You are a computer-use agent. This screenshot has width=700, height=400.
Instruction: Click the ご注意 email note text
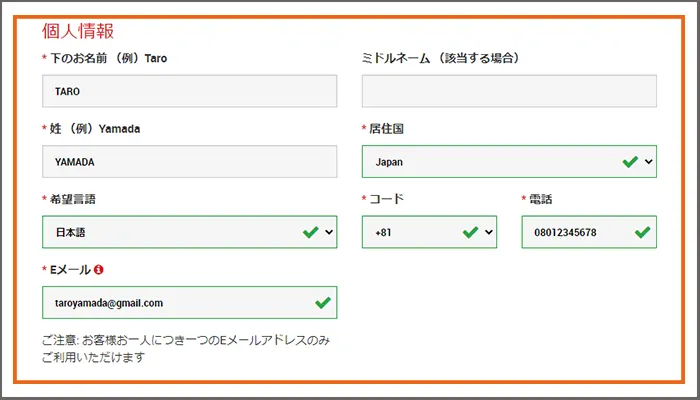click(x=186, y=349)
